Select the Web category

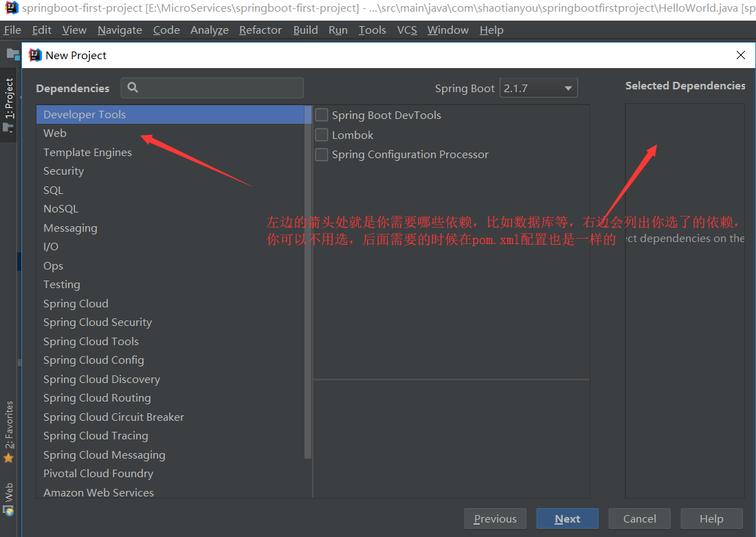[x=170, y=133]
